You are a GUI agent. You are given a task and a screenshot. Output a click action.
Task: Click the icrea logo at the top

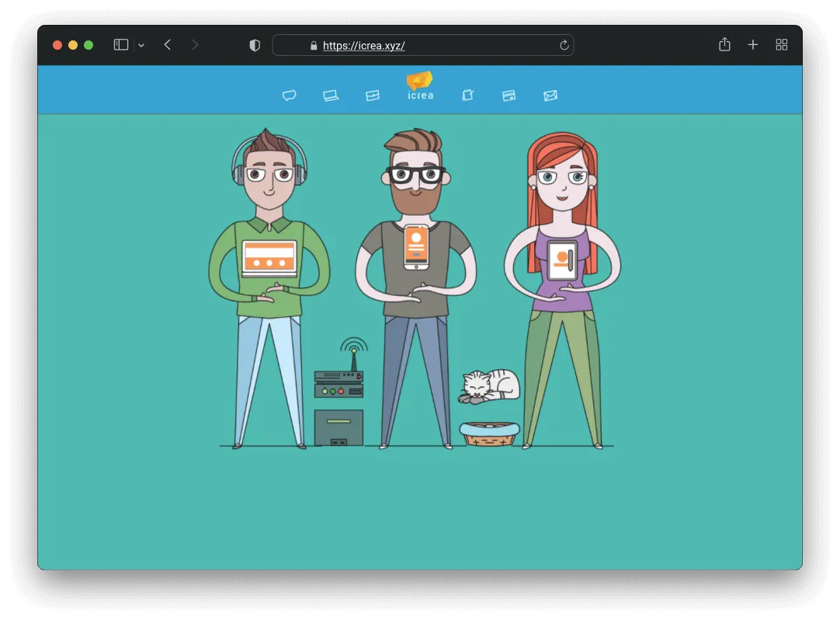(420, 85)
